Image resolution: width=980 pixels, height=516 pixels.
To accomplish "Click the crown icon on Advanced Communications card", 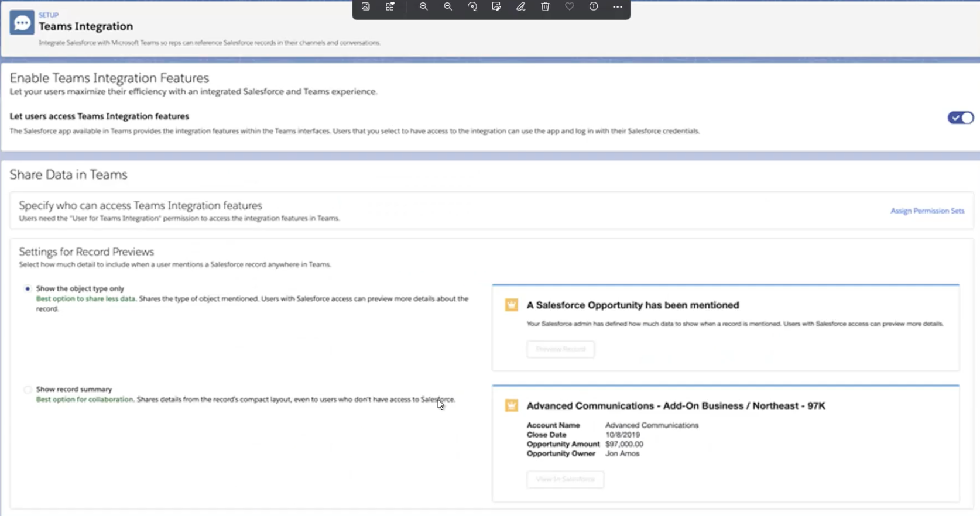I will (512, 405).
